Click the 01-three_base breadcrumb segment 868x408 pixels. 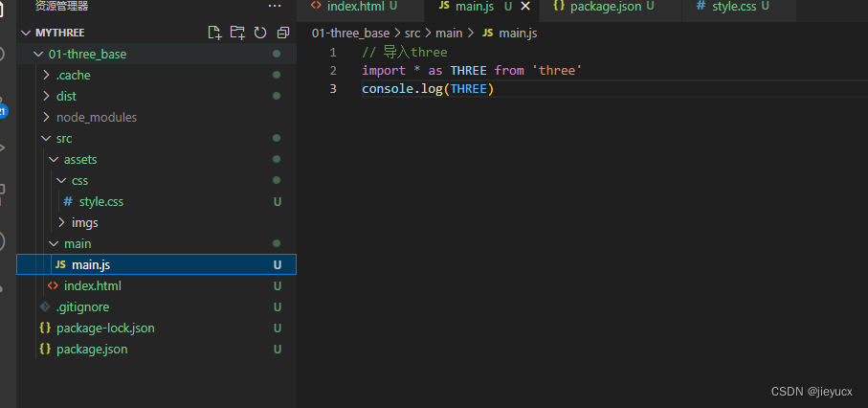coord(350,34)
